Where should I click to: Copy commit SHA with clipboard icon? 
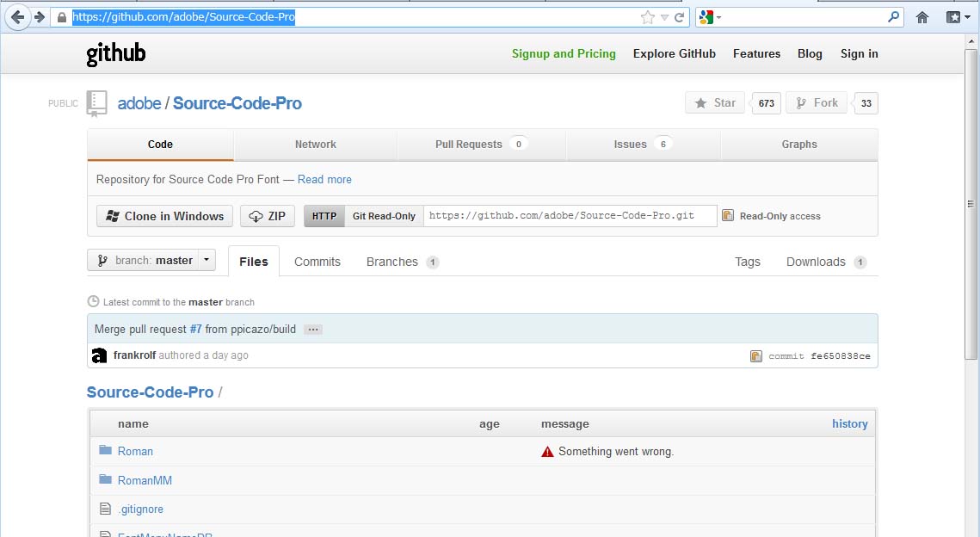pos(756,356)
